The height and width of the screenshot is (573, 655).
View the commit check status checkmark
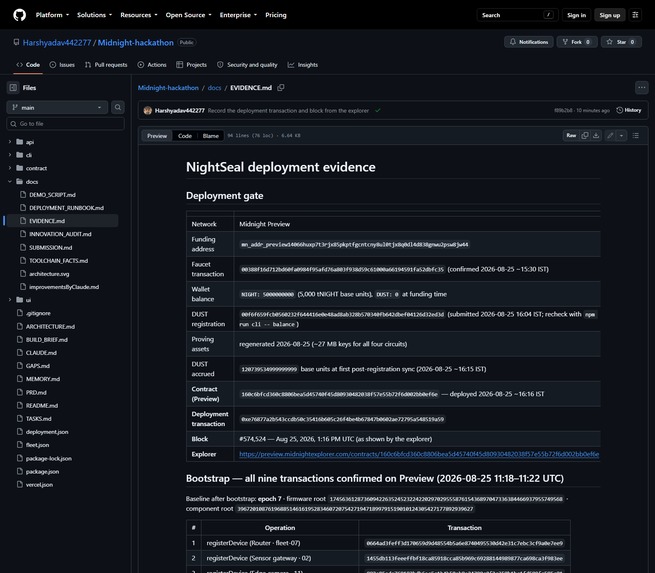[378, 110]
